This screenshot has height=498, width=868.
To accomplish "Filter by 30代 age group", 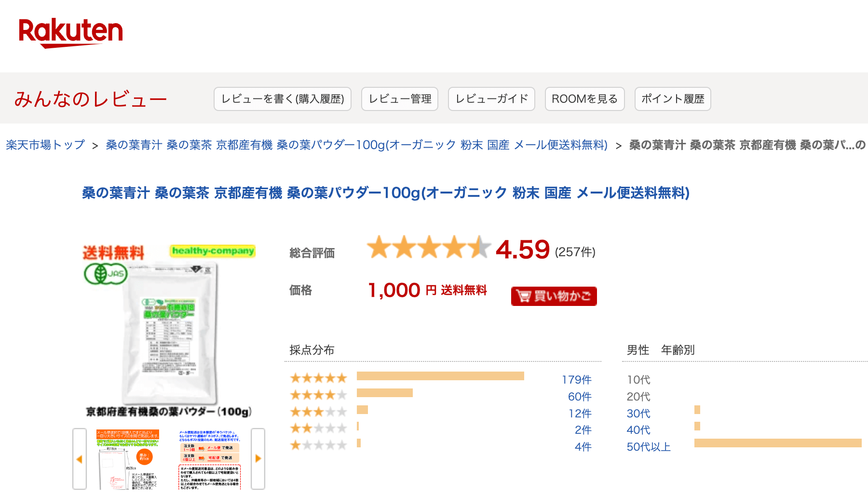I will tap(638, 414).
